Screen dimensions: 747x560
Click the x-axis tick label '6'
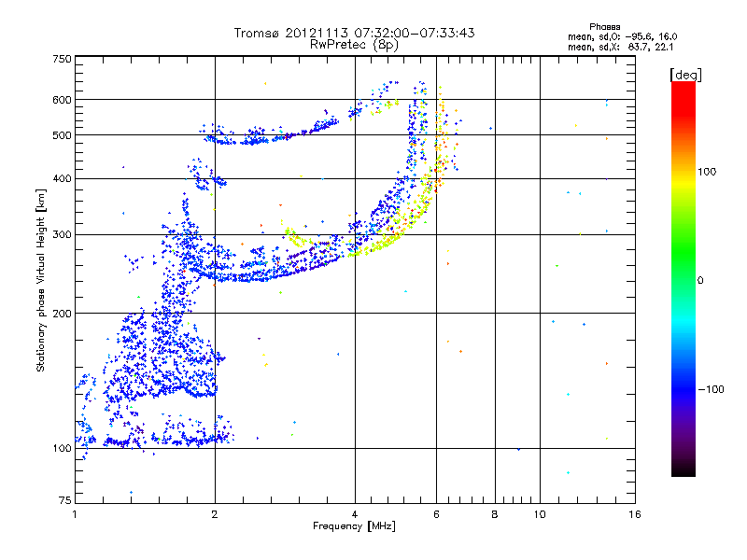[436, 514]
